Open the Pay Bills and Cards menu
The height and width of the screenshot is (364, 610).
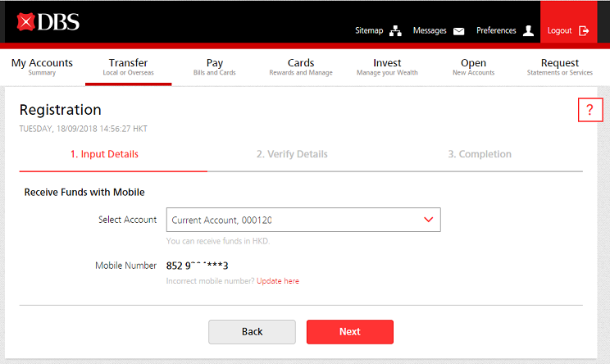(215, 66)
